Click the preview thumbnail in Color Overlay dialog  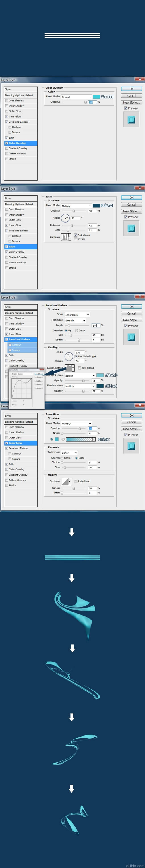(x=131, y=119)
